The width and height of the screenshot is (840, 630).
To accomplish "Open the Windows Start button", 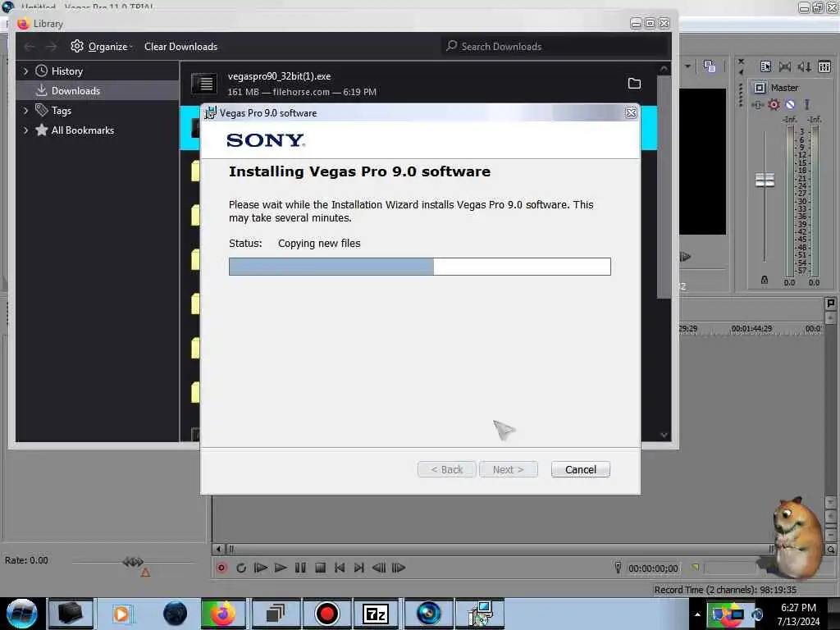I will pos(21,614).
